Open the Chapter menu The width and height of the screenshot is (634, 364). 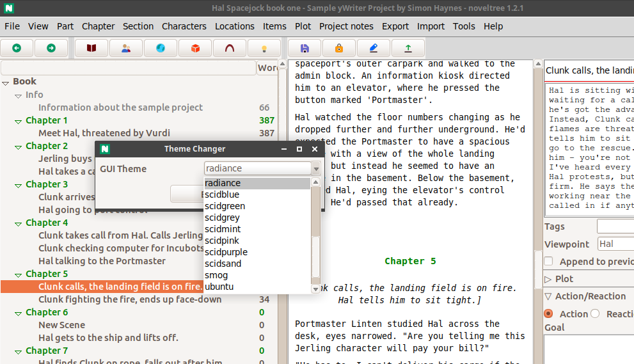click(x=99, y=26)
